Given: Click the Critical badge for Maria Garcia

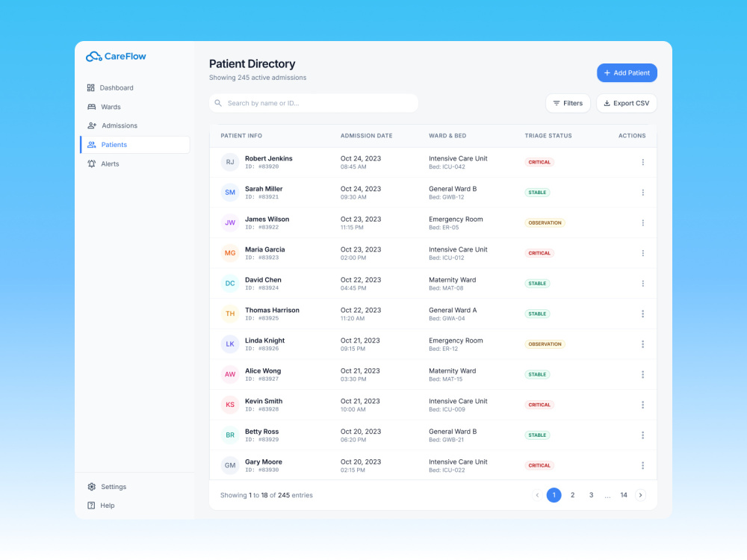Looking at the screenshot, I should (x=539, y=253).
